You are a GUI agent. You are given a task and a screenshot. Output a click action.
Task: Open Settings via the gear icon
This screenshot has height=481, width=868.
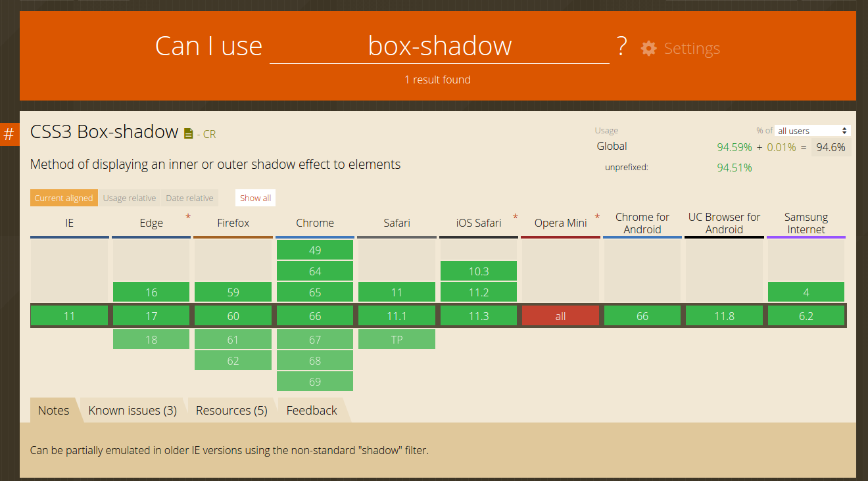tap(648, 48)
